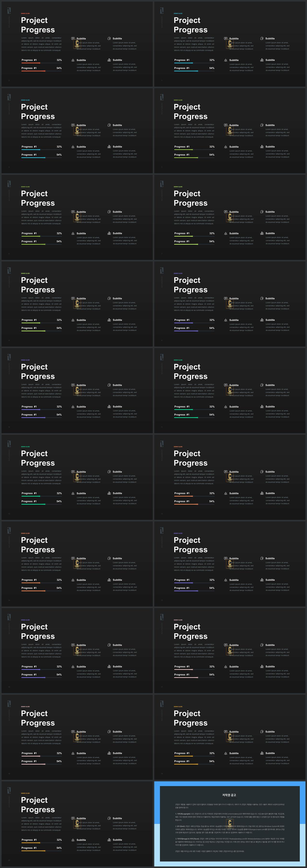Select the 3. 이미지(image) & 아이콘 paragraph
The width and height of the screenshot is (307, 868).
pyautogui.click(x=230, y=842)
